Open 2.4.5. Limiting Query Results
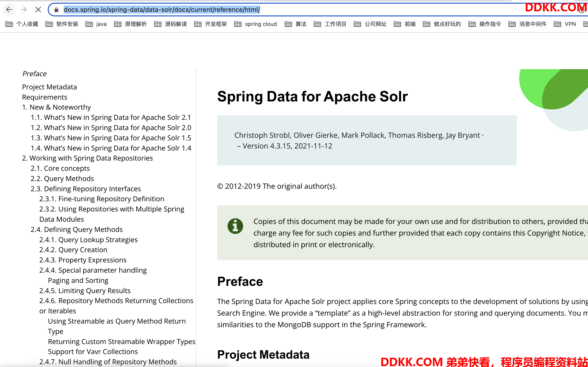 click(85, 291)
